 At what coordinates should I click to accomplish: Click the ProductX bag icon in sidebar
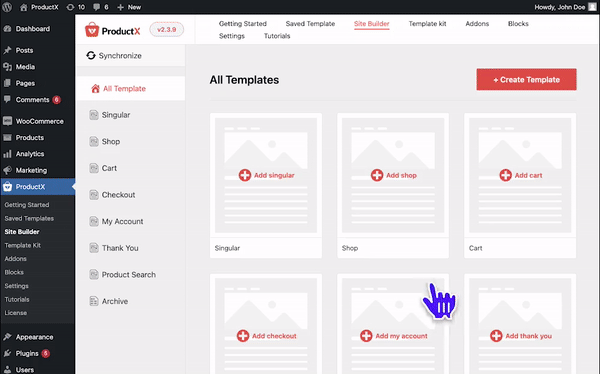pos(7,187)
